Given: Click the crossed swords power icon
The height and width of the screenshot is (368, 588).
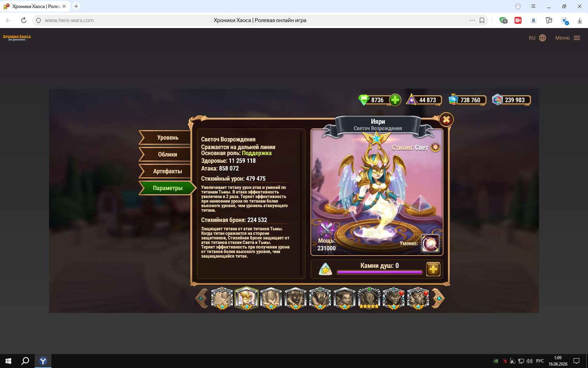Looking at the screenshot, I should click(327, 229).
